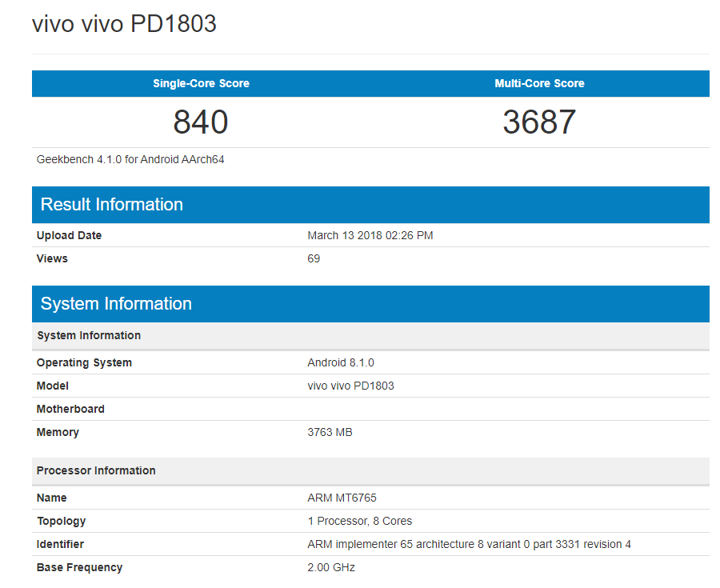Select the Topology row showing 8 Cores
Image resolution: width=720 pixels, height=588 pixels.
point(358,521)
